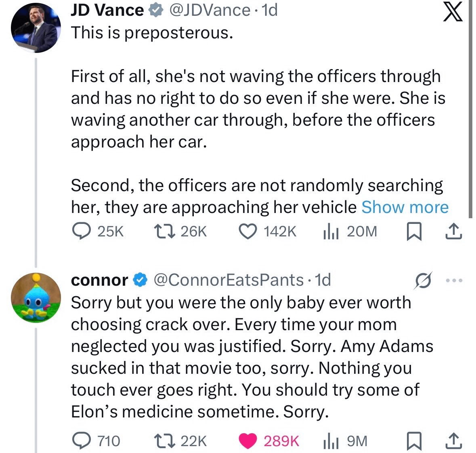Open the @JDVance handle link

pos(210,10)
